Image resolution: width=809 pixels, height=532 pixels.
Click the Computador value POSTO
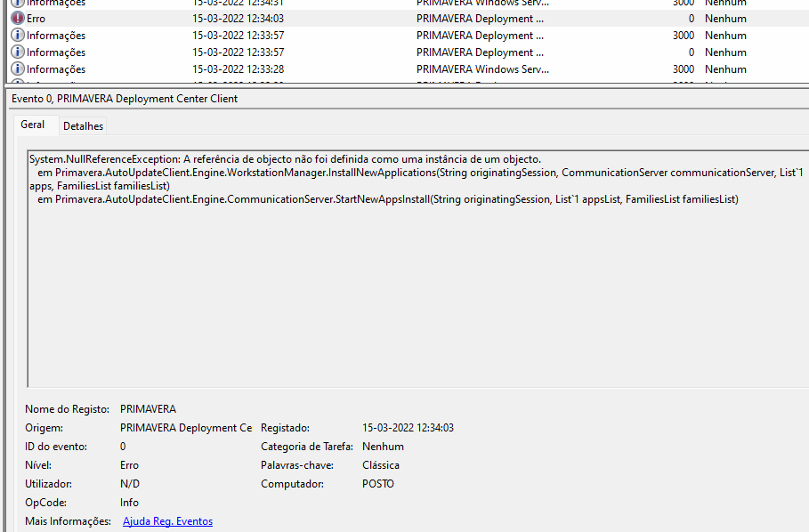(x=378, y=484)
